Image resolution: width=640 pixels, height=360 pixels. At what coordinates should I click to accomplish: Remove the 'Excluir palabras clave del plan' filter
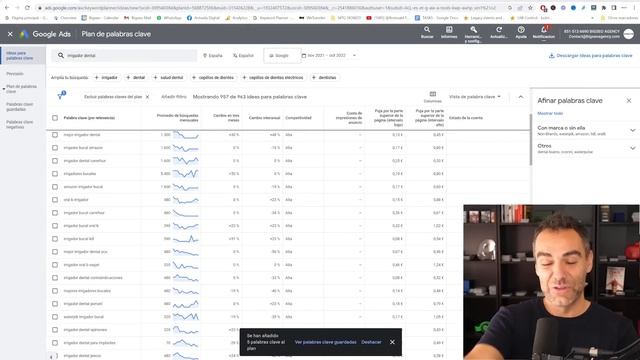pos(147,97)
